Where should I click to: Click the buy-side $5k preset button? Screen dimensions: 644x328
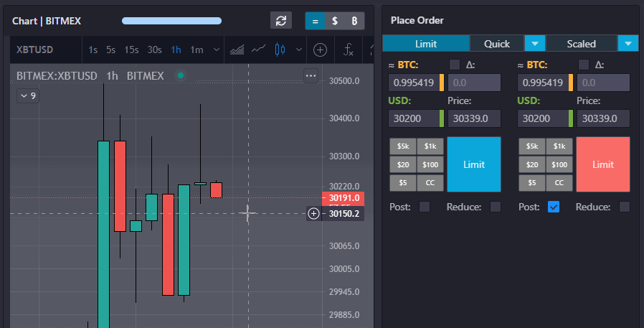pos(403,146)
